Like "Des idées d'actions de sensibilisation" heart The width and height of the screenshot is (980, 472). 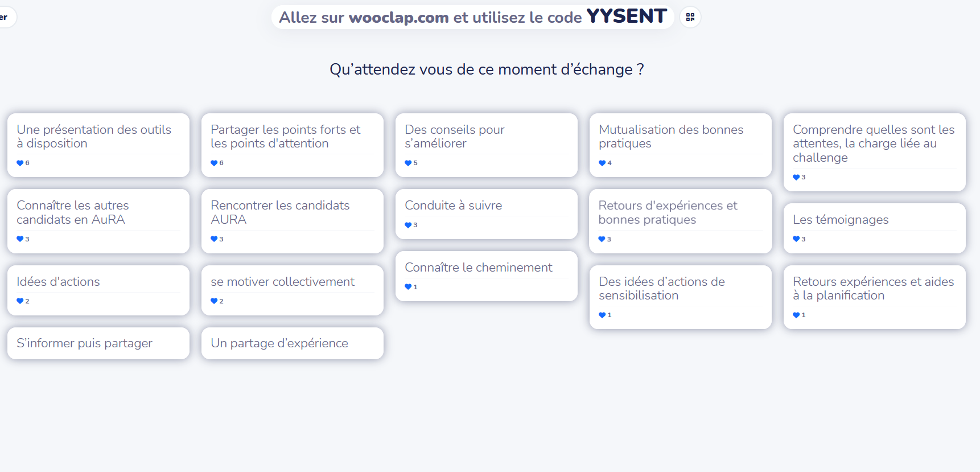coord(602,315)
